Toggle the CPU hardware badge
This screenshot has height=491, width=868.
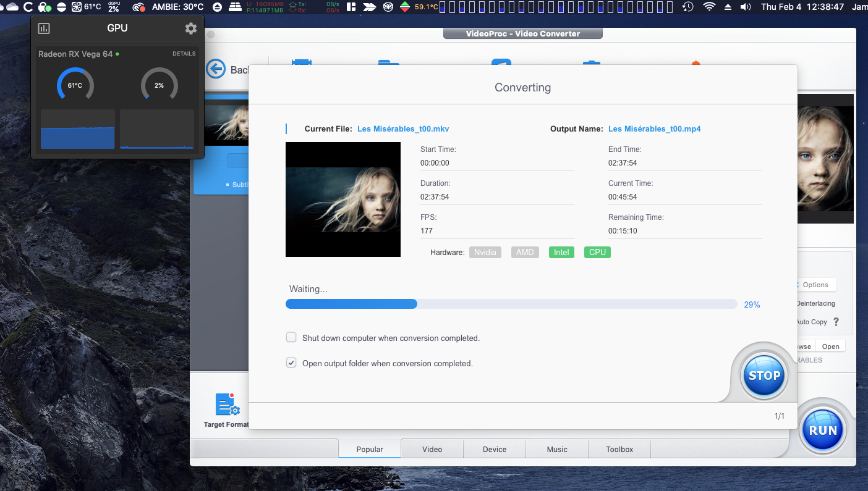click(597, 252)
